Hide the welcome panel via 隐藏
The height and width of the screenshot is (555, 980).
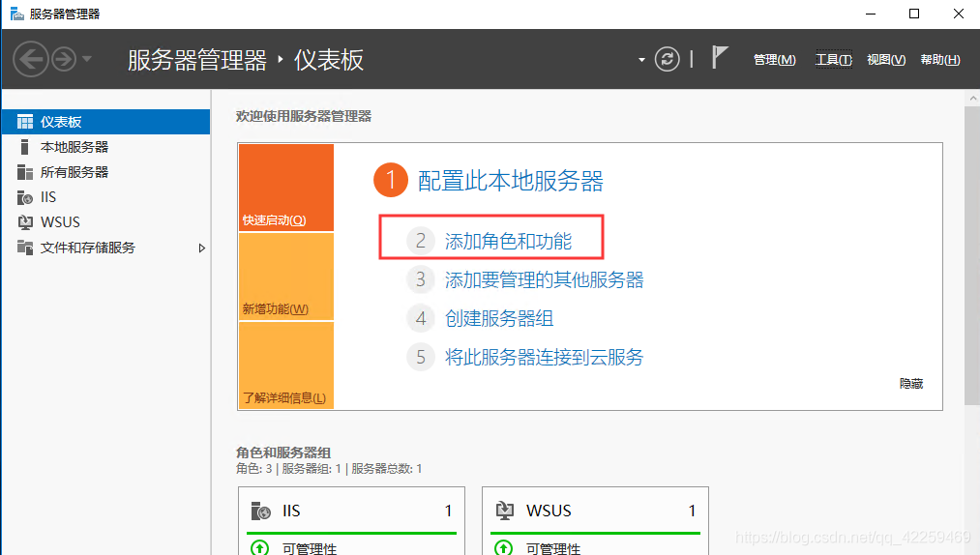[x=910, y=384]
